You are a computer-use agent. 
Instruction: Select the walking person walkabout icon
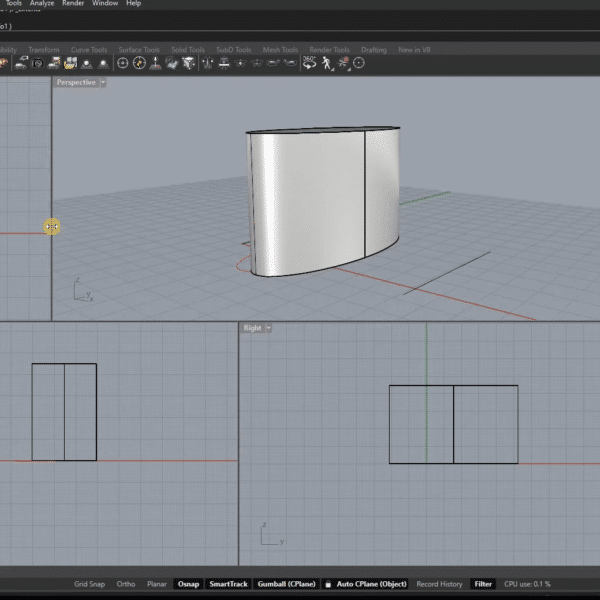(327, 63)
